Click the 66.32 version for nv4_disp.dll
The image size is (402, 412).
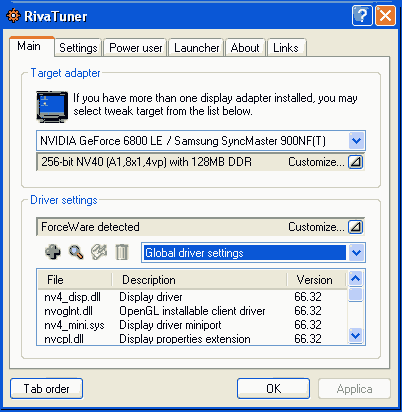(x=308, y=297)
